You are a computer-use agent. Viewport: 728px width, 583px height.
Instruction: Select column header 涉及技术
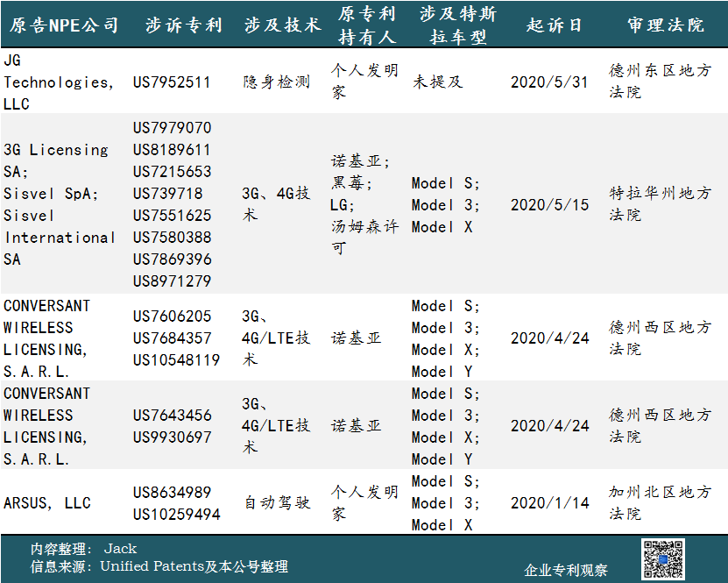[x=283, y=25]
